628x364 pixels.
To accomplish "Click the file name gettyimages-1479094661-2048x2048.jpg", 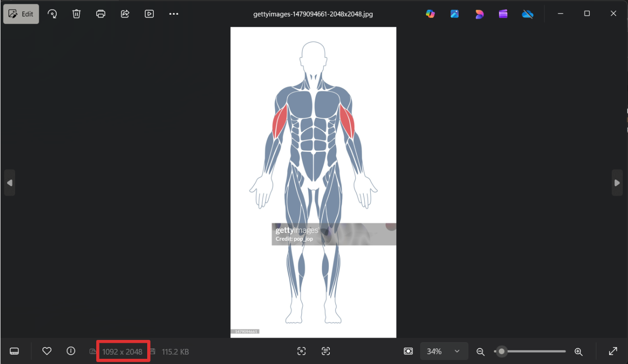I will tap(313, 14).
